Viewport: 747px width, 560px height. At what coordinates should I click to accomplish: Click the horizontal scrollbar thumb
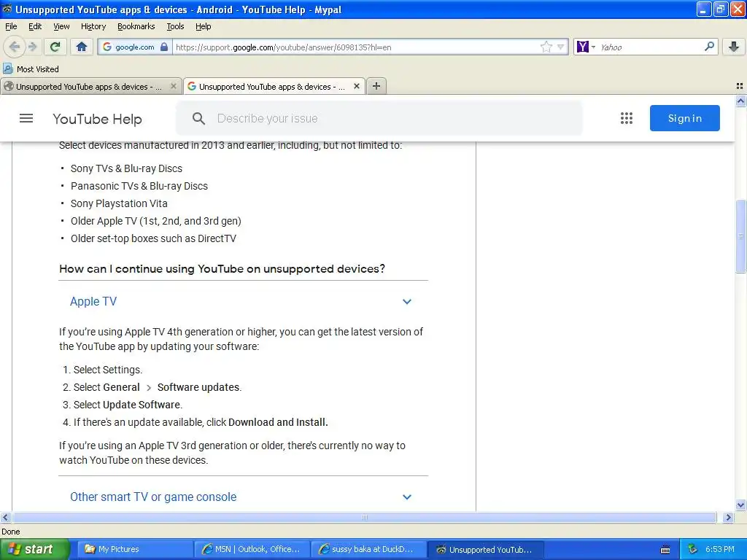coord(365,517)
